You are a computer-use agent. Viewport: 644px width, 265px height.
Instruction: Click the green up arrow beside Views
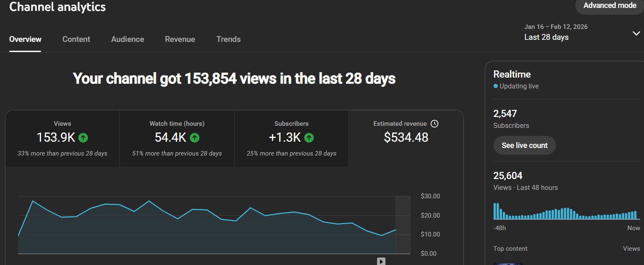coord(83,137)
